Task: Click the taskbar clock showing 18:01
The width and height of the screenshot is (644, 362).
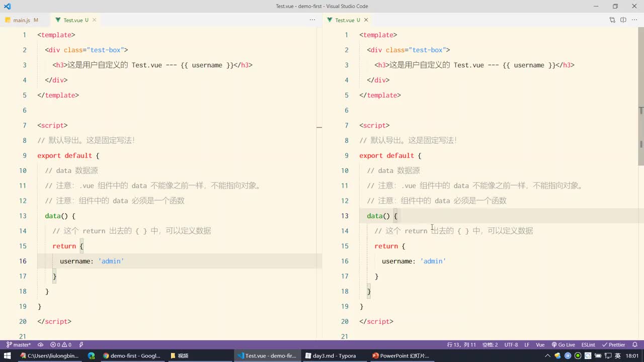Action: 632,355
